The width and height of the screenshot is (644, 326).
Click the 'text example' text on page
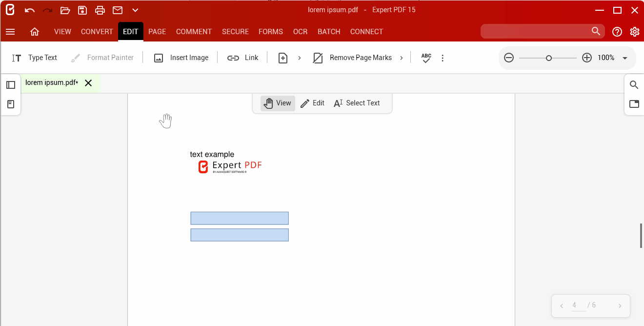pos(212,154)
